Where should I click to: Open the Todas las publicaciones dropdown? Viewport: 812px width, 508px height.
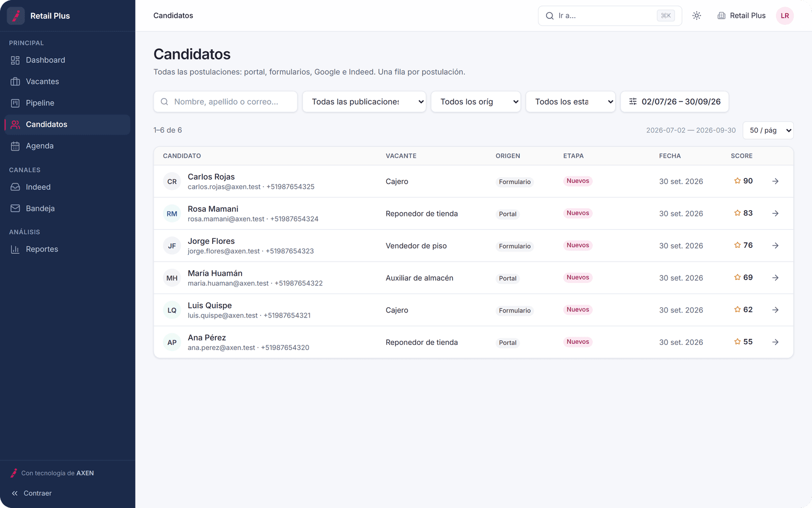(x=364, y=102)
